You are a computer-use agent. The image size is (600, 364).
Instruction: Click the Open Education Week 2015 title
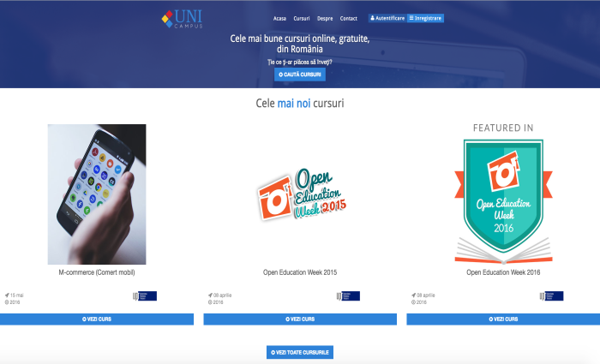(300, 272)
